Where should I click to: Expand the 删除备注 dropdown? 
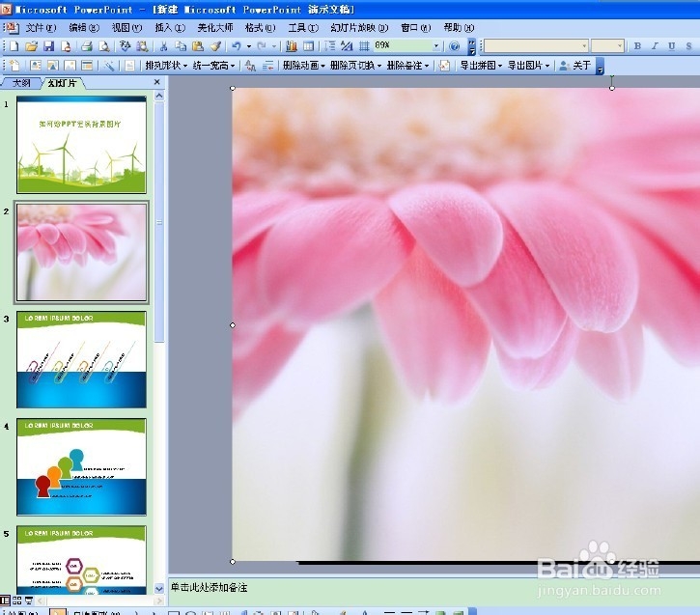[427, 66]
